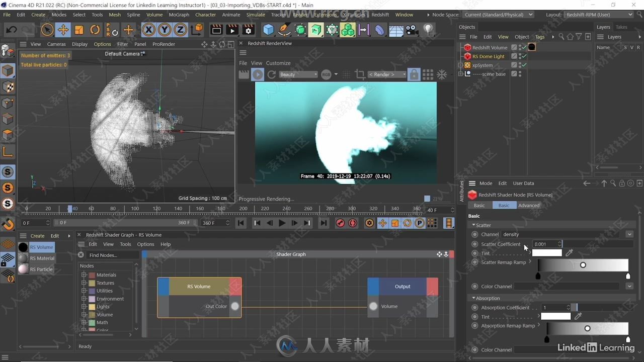Screen dimensions: 644x362
Task: Click the record active objects button
Action: pos(340,223)
